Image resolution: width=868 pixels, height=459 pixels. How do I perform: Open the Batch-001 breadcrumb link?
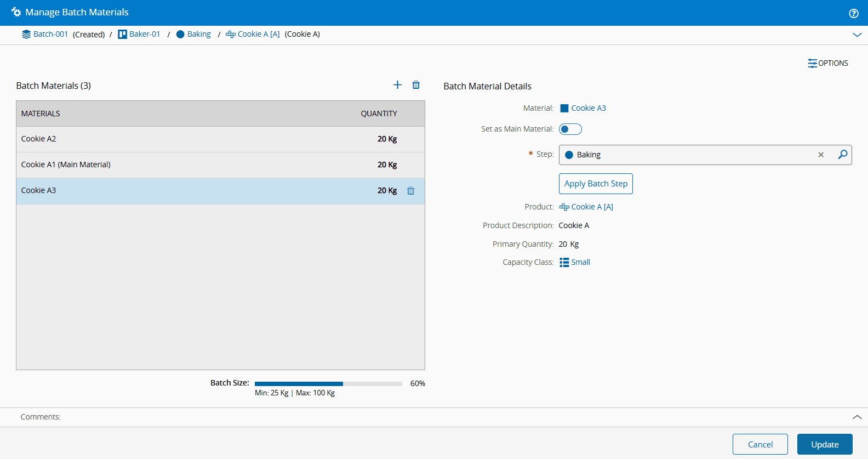50,34
